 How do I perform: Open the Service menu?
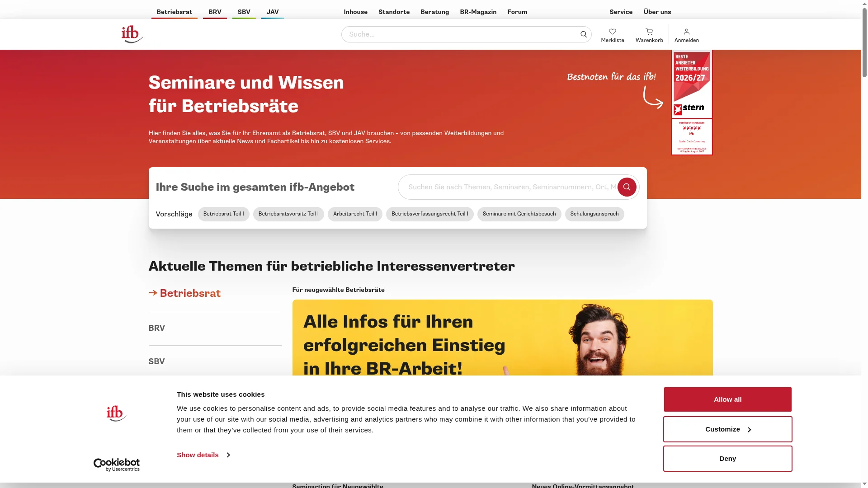click(x=621, y=12)
